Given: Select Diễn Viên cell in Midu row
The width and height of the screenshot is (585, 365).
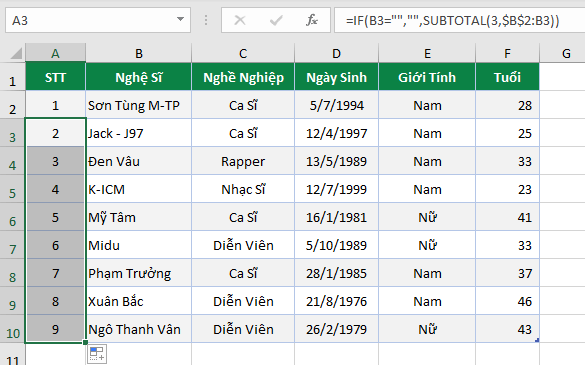Looking at the screenshot, I should [243, 245].
